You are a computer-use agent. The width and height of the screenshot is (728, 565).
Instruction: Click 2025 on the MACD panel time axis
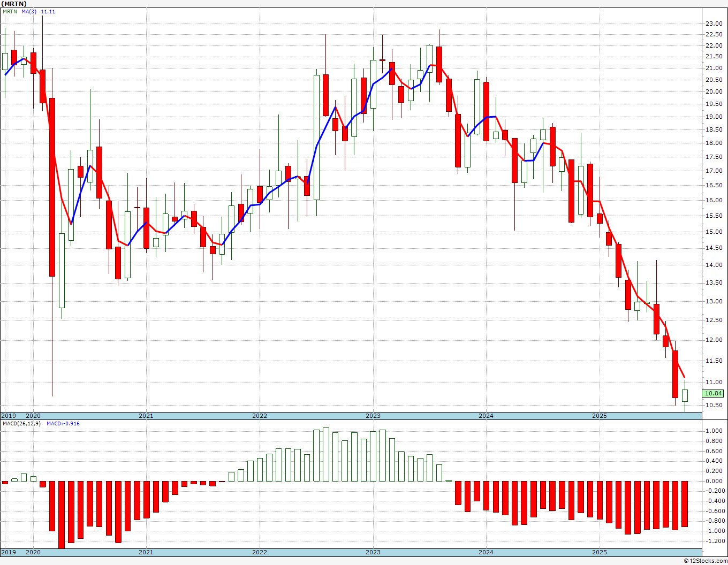(600, 552)
